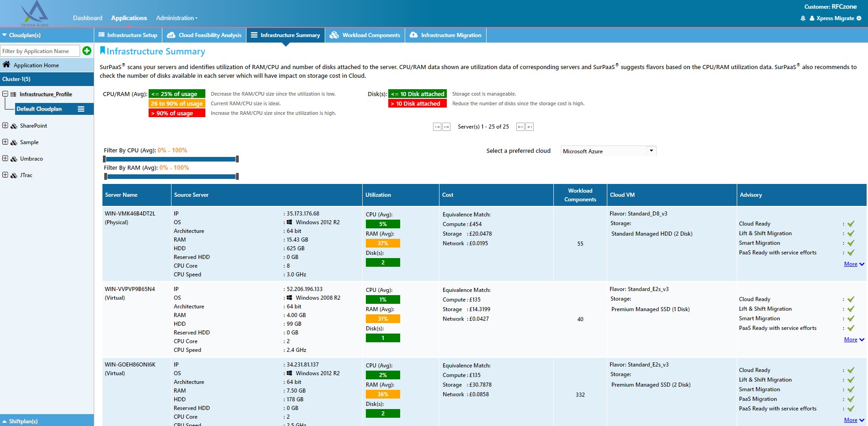
Task: Focus the Filter by Application Name field
Action: 40,51
